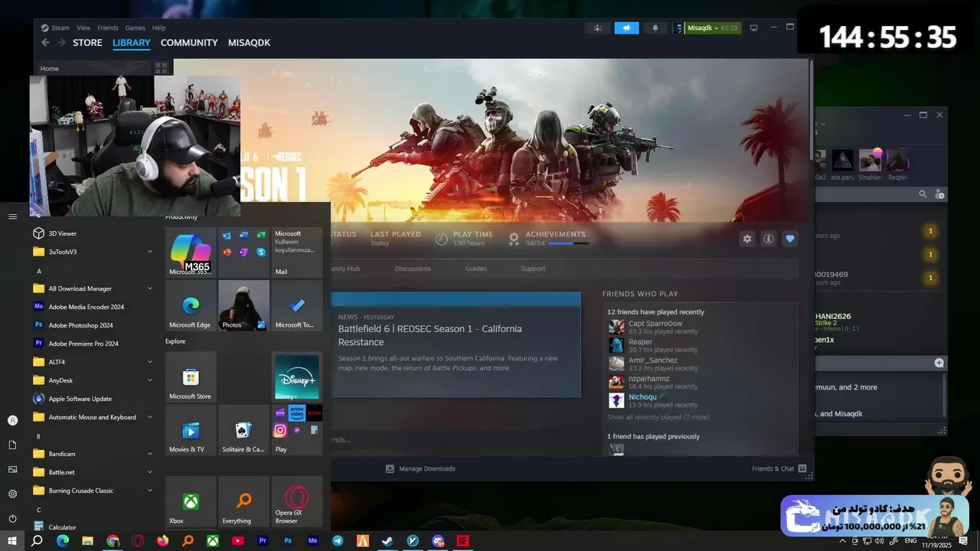980x551 pixels.
Task: Expand Battle.net folder
Action: click(93, 472)
